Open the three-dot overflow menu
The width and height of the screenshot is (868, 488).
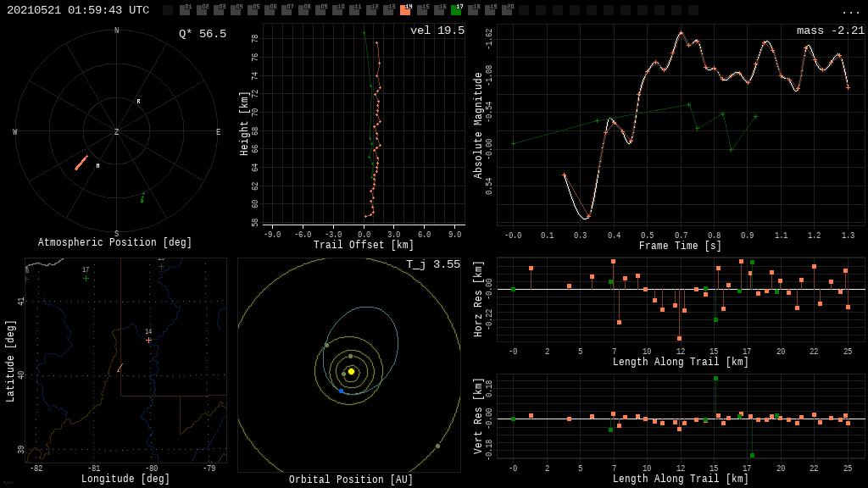[x=850, y=11]
